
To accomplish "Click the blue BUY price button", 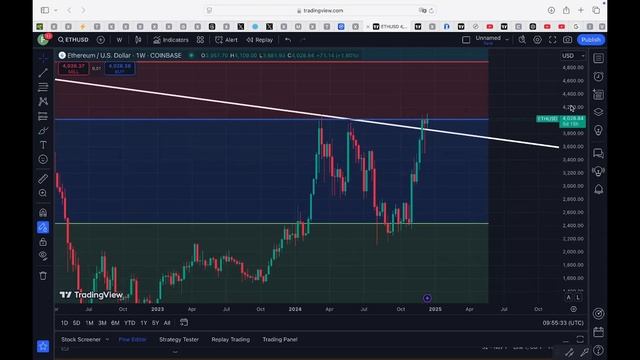I will 120,68.
